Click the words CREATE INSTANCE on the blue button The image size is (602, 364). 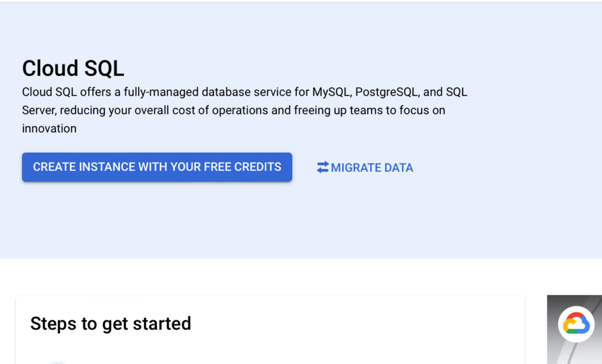coord(83,167)
